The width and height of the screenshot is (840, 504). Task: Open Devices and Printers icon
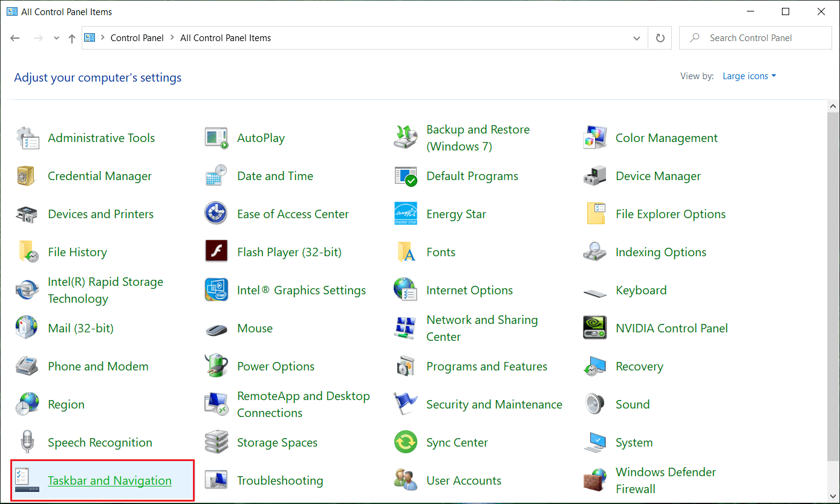tap(27, 214)
